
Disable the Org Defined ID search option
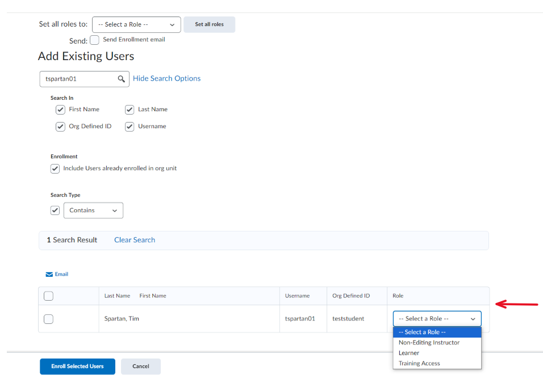[x=60, y=127]
